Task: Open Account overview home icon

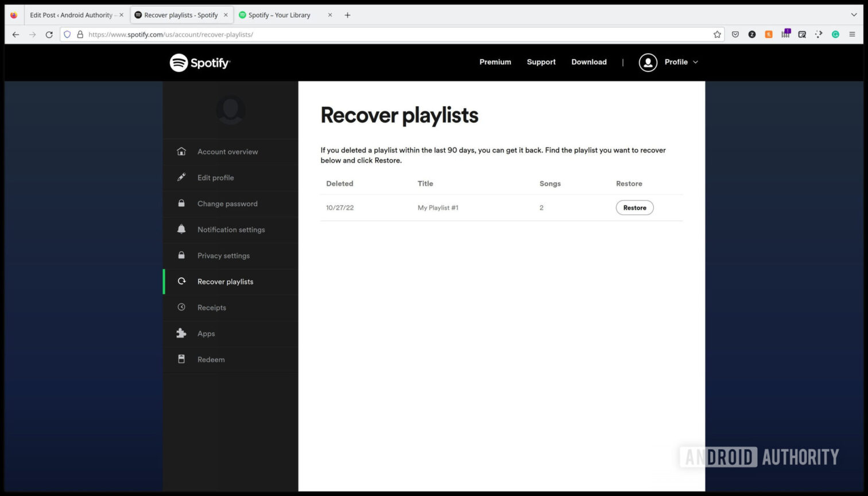Action: pyautogui.click(x=181, y=152)
